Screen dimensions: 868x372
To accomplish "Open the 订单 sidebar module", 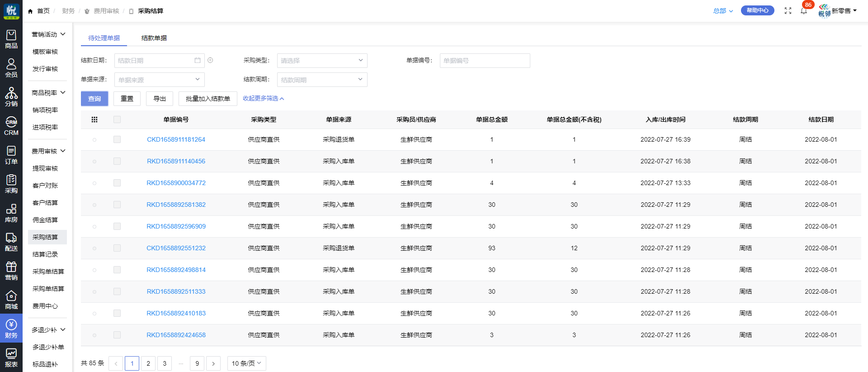I will tap(11, 155).
